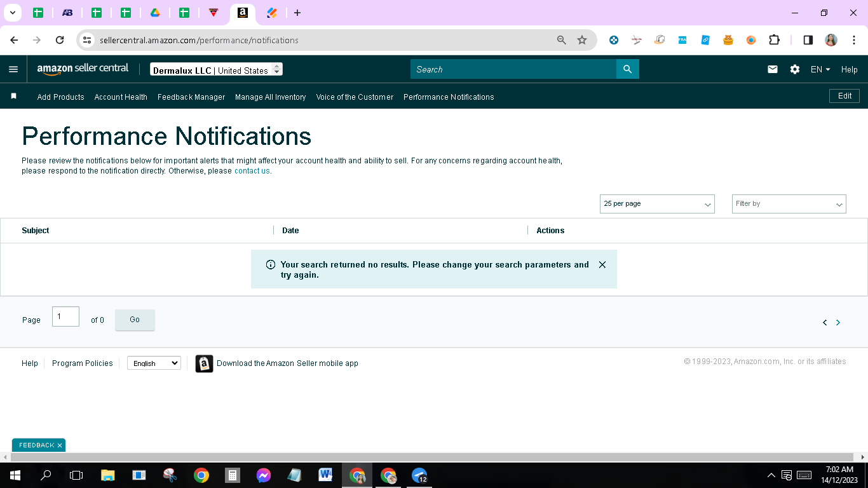The height and width of the screenshot is (488, 868).
Task: Reload the current page
Action: pyautogui.click(x=60, y=40)
